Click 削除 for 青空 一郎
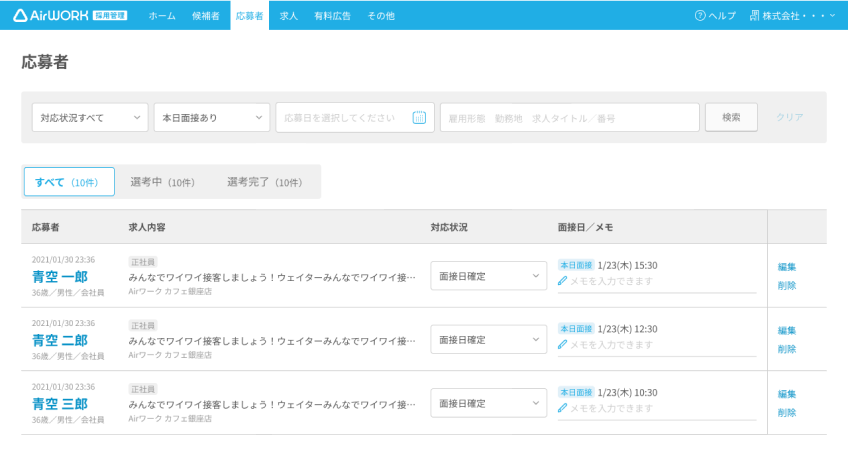The height and width of the screenshot is (454, 848). (x=787, y=285)
